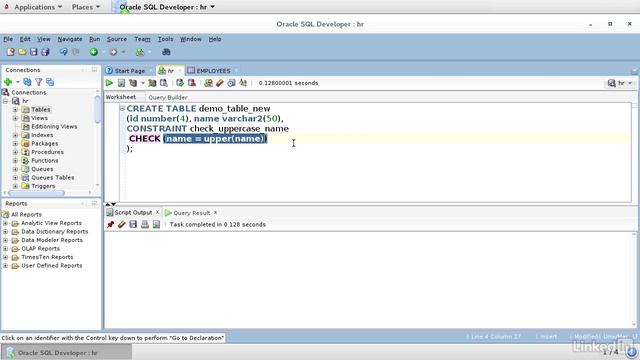Select the Queues Tables node
The image size is (640, 360).
click(53, 178)
